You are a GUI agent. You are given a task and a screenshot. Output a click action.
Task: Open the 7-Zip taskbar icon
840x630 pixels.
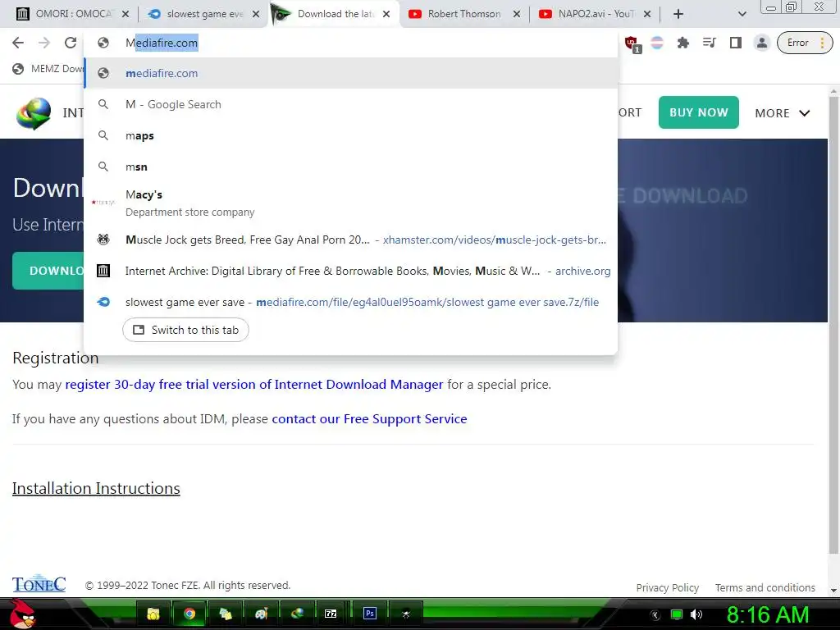point(331,614)
